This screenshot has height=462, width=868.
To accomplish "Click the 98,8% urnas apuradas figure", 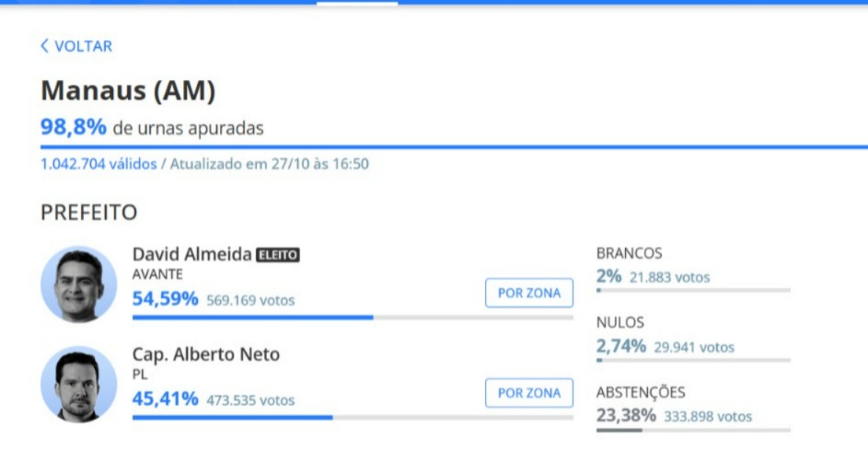I will [74, 127].
